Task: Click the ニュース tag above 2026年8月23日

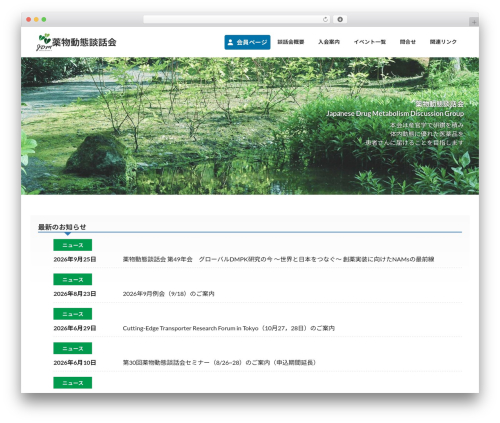Action: pyautogui.click(x=73, y=279)
